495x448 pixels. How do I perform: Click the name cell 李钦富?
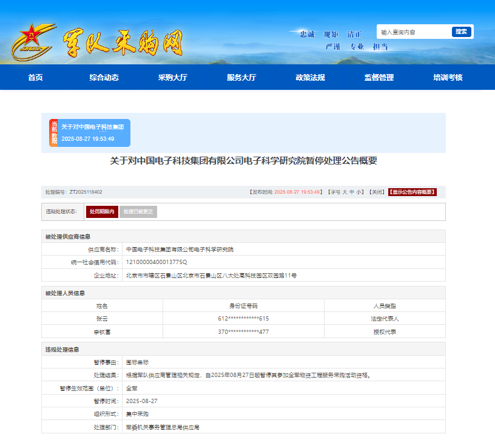pos(102,332)
